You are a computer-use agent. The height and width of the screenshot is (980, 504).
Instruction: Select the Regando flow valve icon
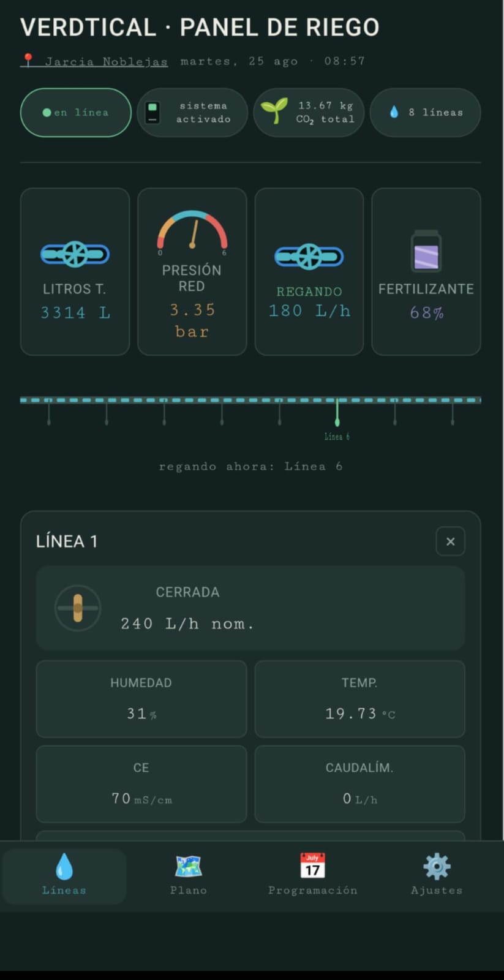(x=309, y=257)
